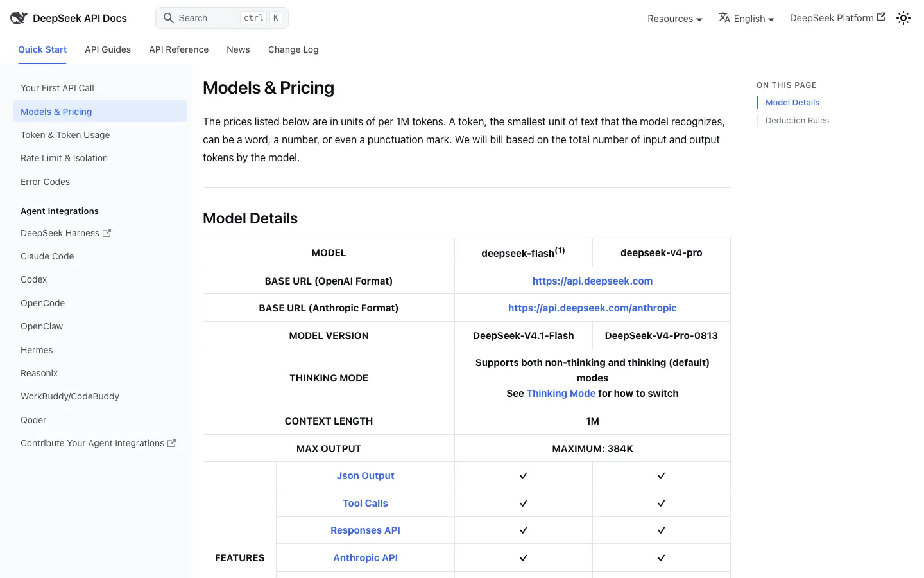Open Token & Token Usage page
The width and height of the screenshot is (924, 578).
100,135
